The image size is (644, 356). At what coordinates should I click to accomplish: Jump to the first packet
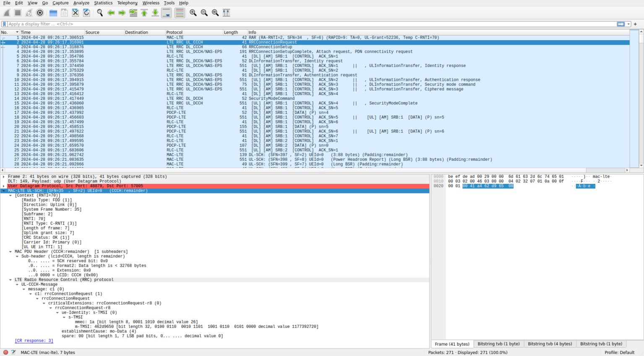click(144, 13)
